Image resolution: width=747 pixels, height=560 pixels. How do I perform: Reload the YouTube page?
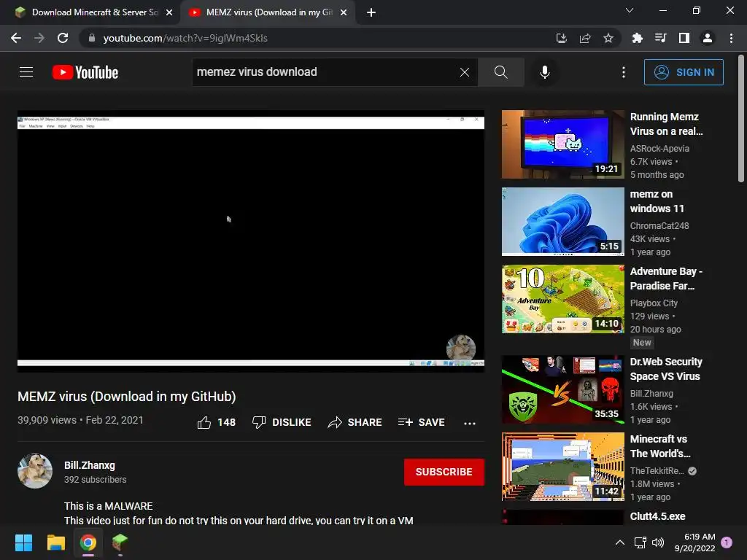pos(63,38)
